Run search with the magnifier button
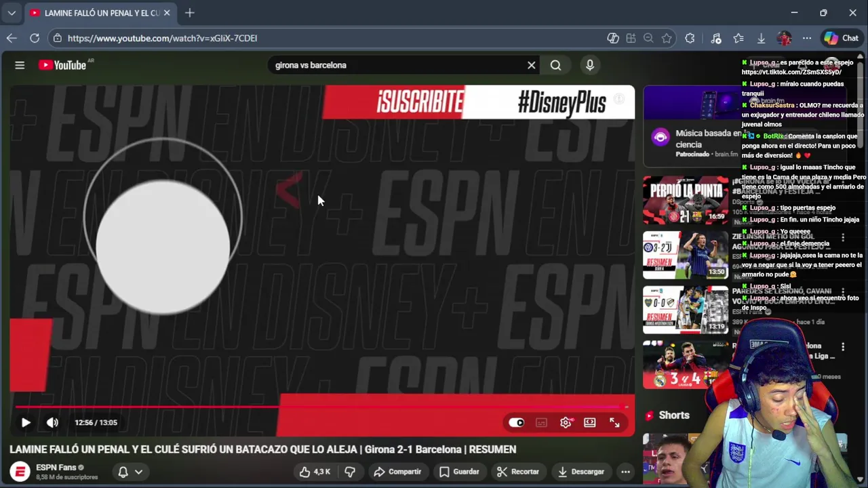 coord(555,65)
